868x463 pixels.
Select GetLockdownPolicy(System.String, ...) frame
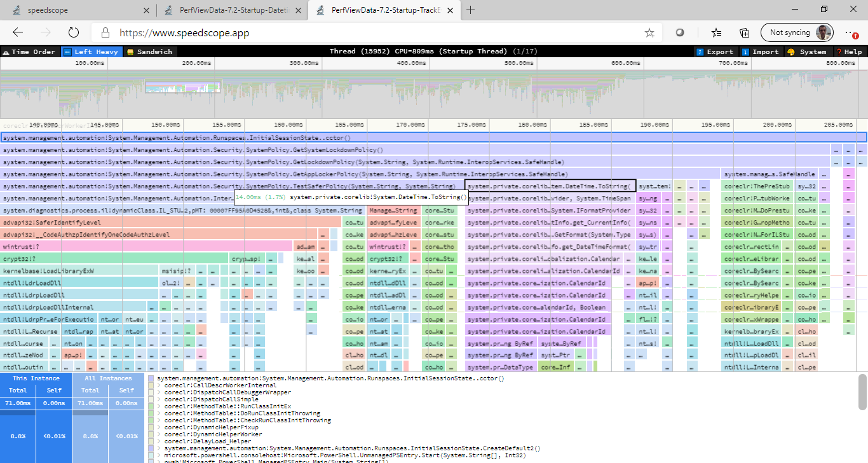(x=416, y=162)
